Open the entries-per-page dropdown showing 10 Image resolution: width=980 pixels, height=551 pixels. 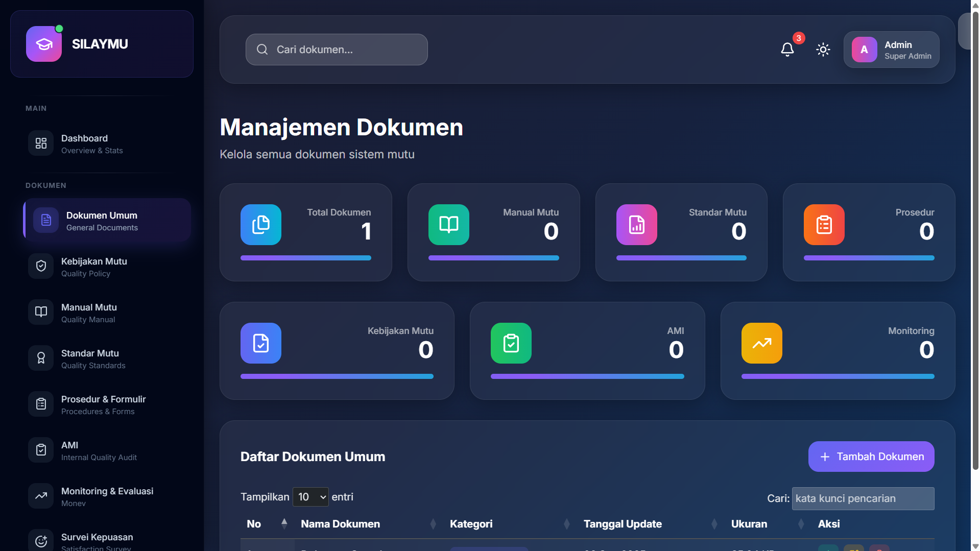tap(310, 496)
